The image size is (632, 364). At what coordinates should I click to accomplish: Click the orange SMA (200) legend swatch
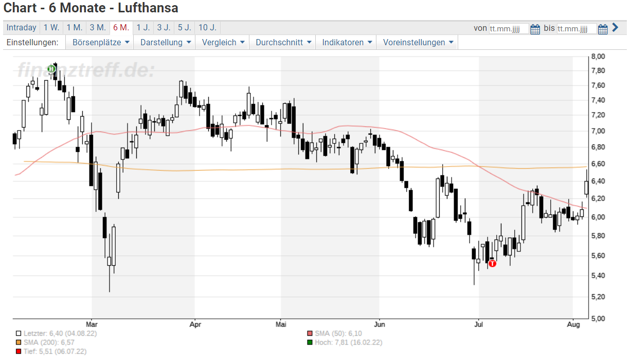point(19,342)
